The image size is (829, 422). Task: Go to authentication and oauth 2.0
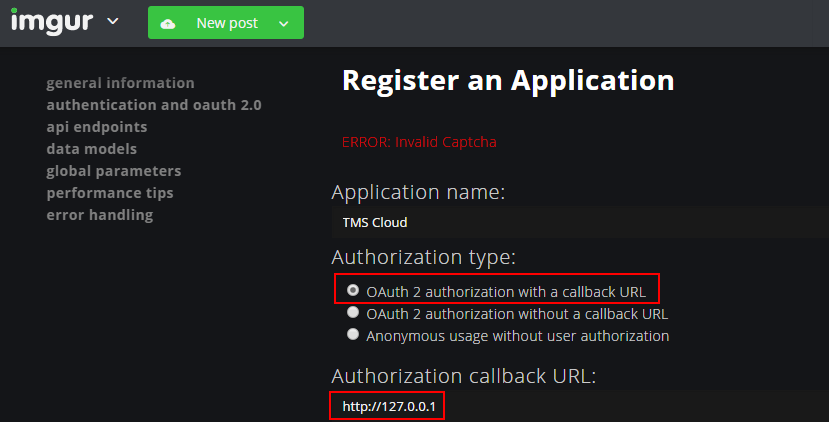pyautogui.click(x=154, y=105)
